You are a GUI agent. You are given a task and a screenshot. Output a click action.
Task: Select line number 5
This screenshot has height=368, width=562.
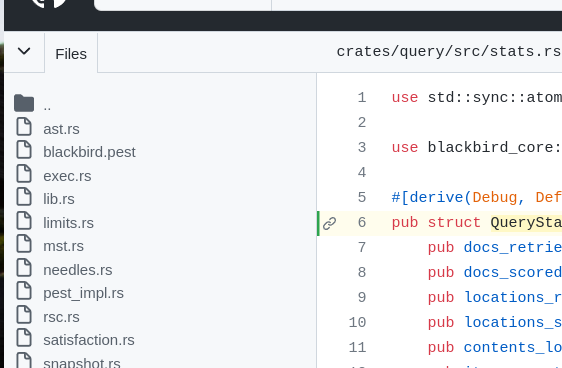(362, 197)
